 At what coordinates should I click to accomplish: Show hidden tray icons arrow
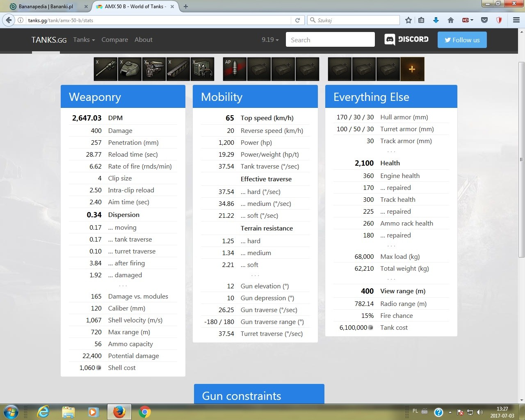[450, 412]
